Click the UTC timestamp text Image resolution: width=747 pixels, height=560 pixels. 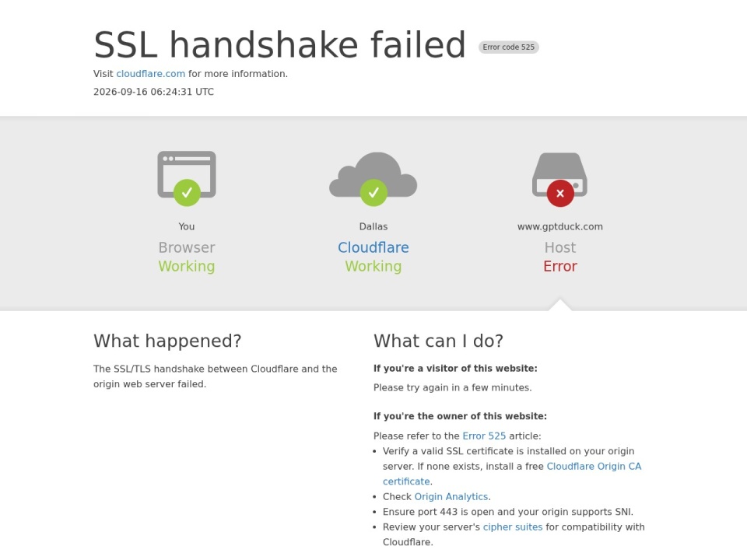153,92
